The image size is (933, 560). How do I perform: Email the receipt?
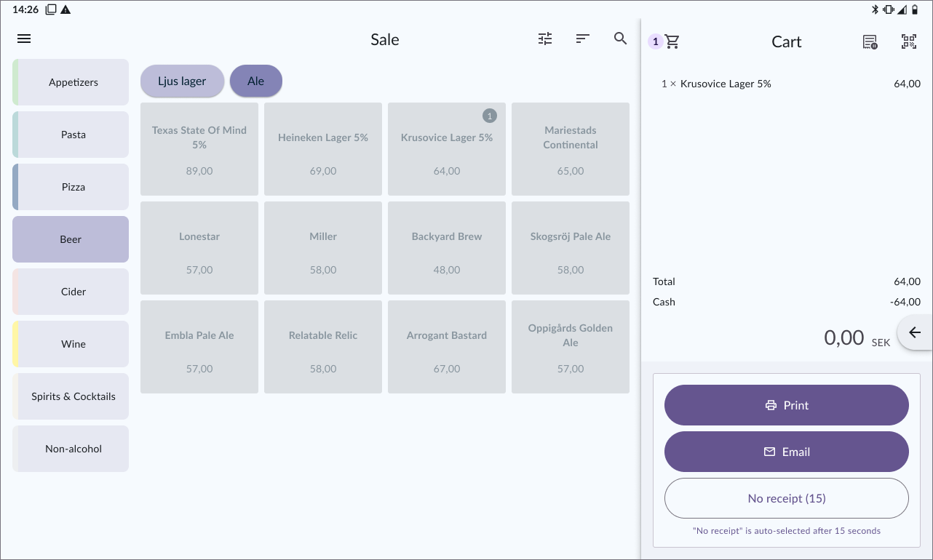[787, 452]
